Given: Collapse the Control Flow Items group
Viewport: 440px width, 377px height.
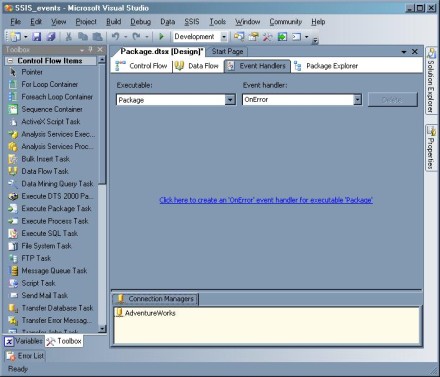Looking at the screenshot, I should pos(10,61).
